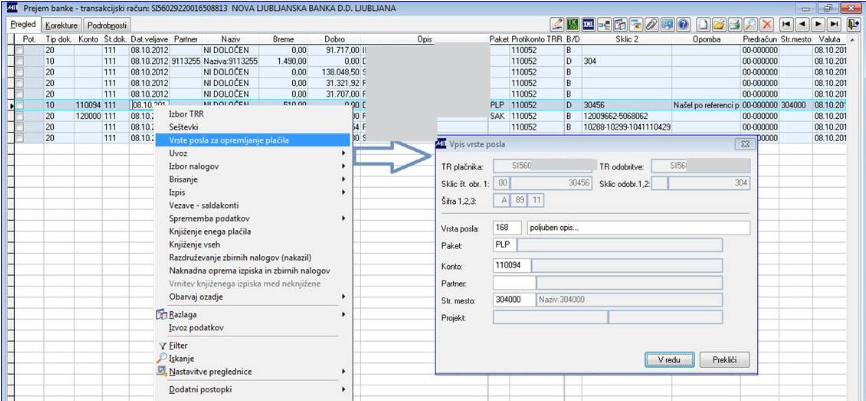Open help via blue question mark icon
The height and width of the screenshot is (401, 866).
(683, 24)
